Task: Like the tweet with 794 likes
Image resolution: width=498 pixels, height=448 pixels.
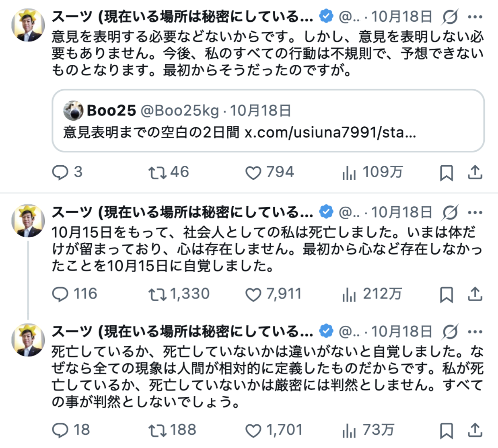Action: tap(253, 173)
